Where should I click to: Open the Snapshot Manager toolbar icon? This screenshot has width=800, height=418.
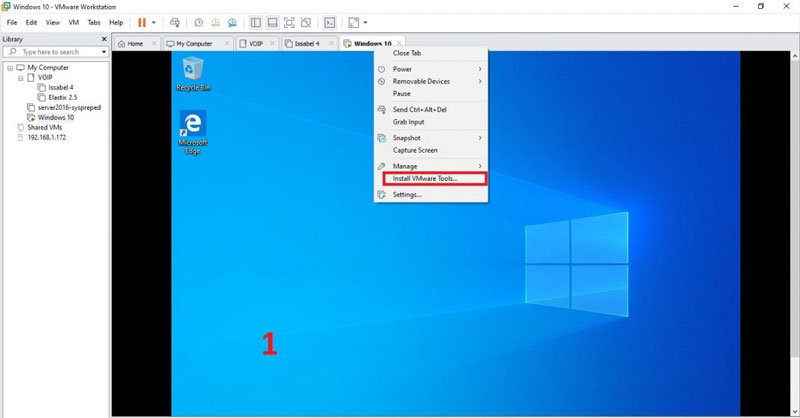pyautogui.click(x=232, y=22)
